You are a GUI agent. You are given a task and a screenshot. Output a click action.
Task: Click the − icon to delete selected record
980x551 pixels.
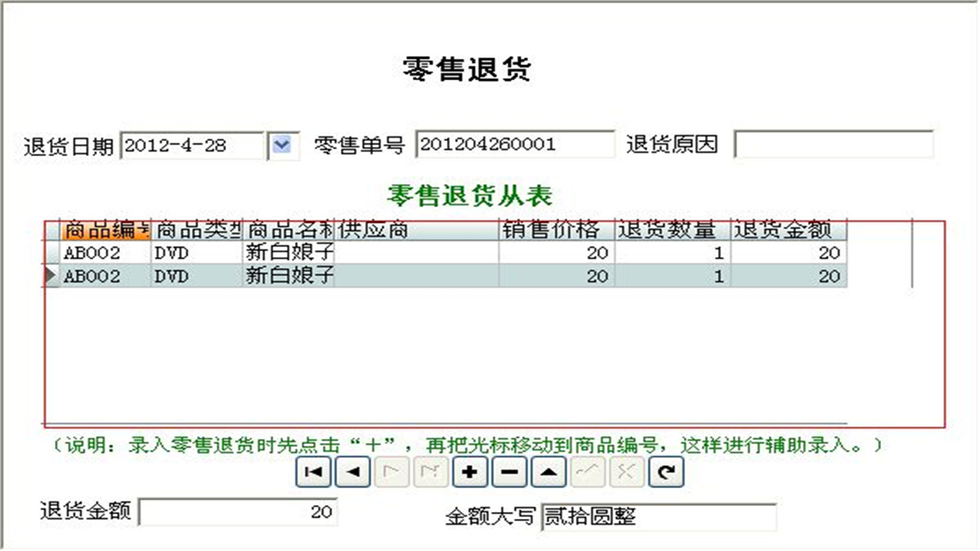pyautogui.click(x=508, y=472)
